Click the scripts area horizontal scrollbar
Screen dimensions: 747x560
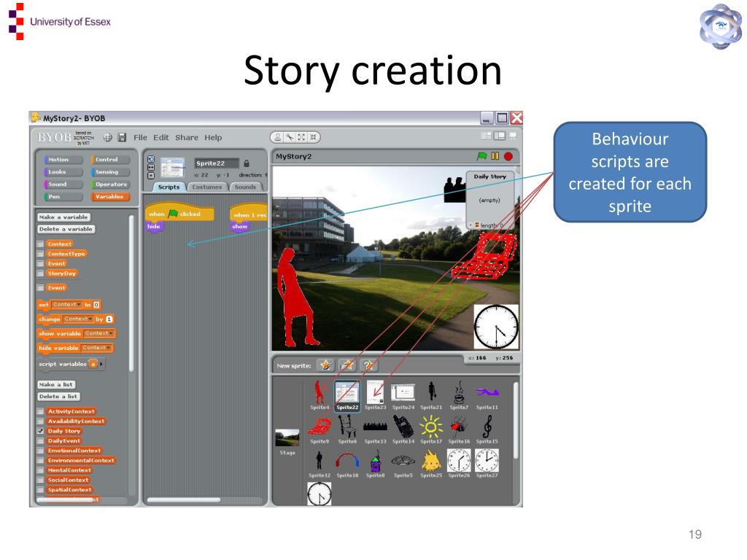184,500
